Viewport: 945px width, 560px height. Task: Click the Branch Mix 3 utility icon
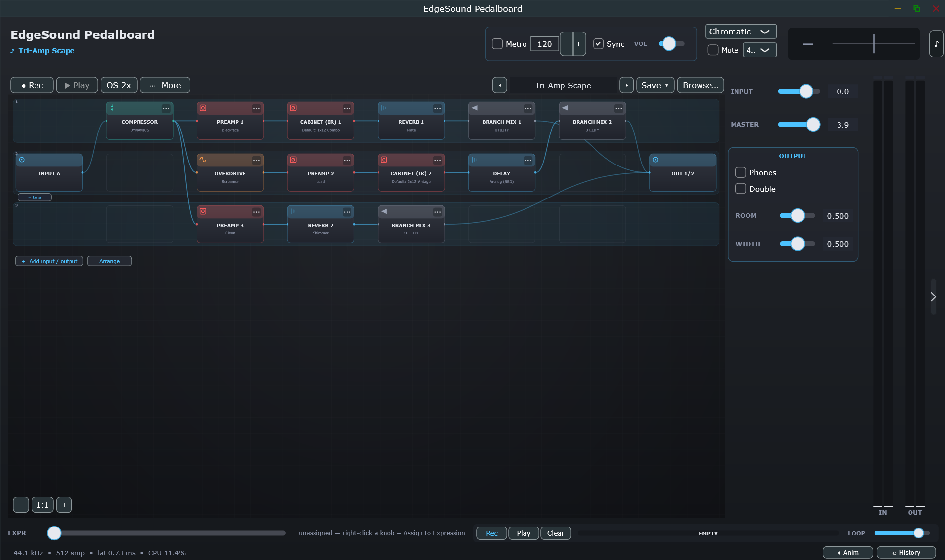pos(384,211)
